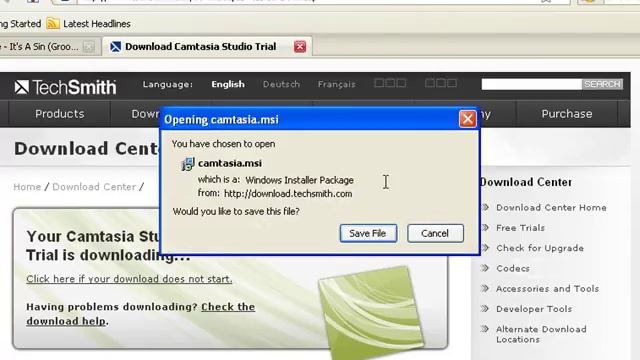Click the TechSmith logo
Image resolution: width=640 pixels, height=360 pixels.
[65, 87]
